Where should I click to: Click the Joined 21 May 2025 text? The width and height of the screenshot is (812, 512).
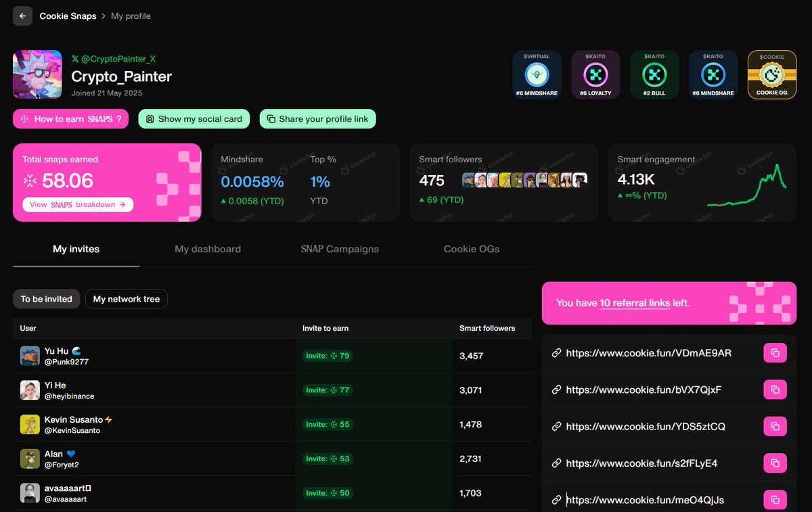tap(107, 93)
